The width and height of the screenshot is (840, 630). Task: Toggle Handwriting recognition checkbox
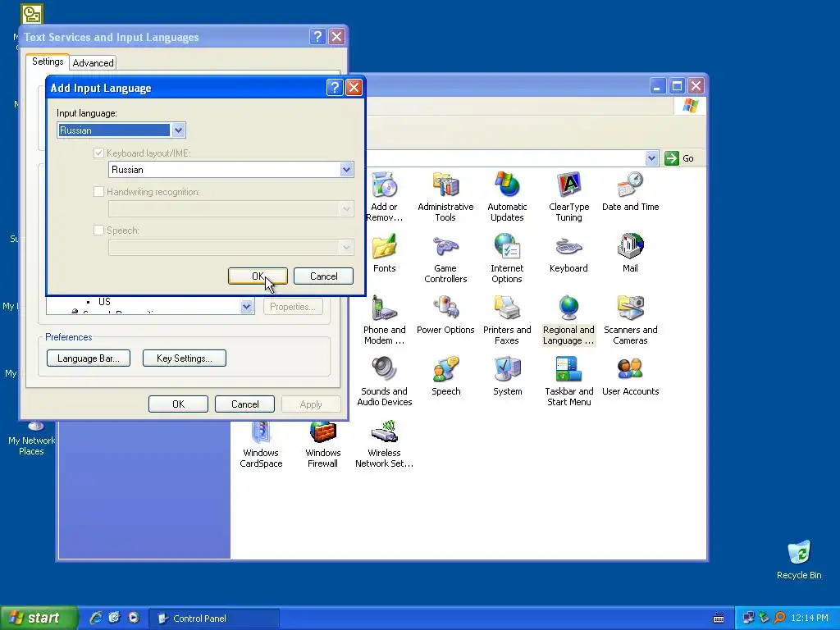click(x=98, y=192)
